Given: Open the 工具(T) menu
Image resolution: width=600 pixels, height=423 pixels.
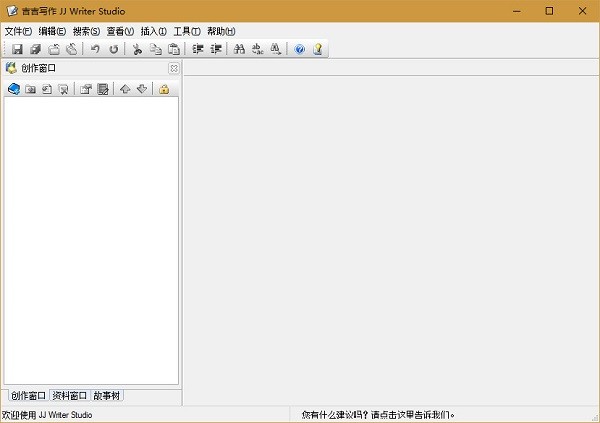Looking at the screenshot, I should (187, 31).
